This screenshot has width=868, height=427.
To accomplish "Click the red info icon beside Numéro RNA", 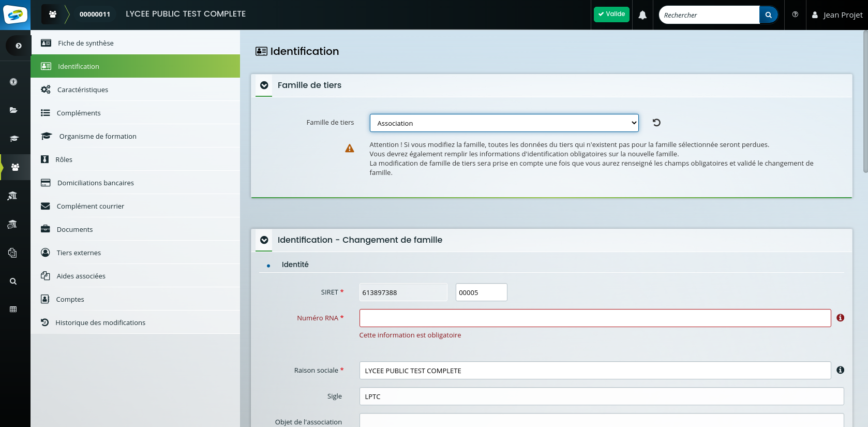I will (x=840, y=318).
